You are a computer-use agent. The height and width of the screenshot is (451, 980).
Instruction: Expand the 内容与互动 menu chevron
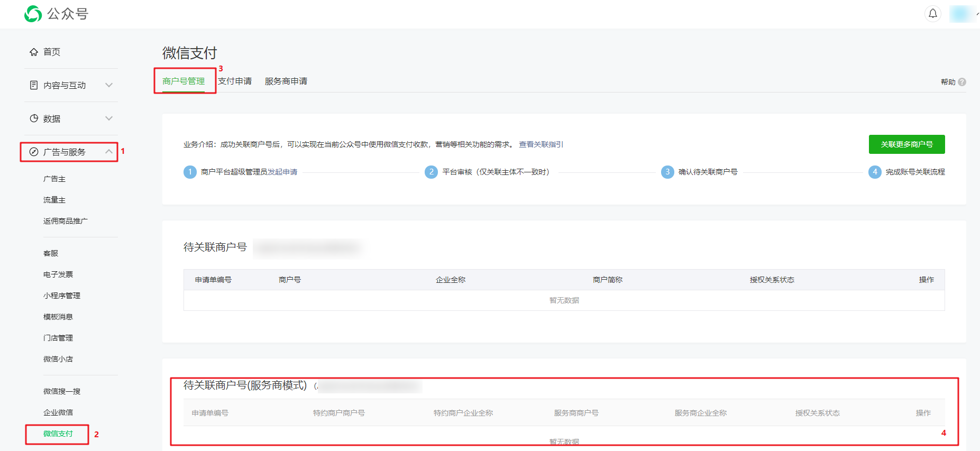point(109,85)
